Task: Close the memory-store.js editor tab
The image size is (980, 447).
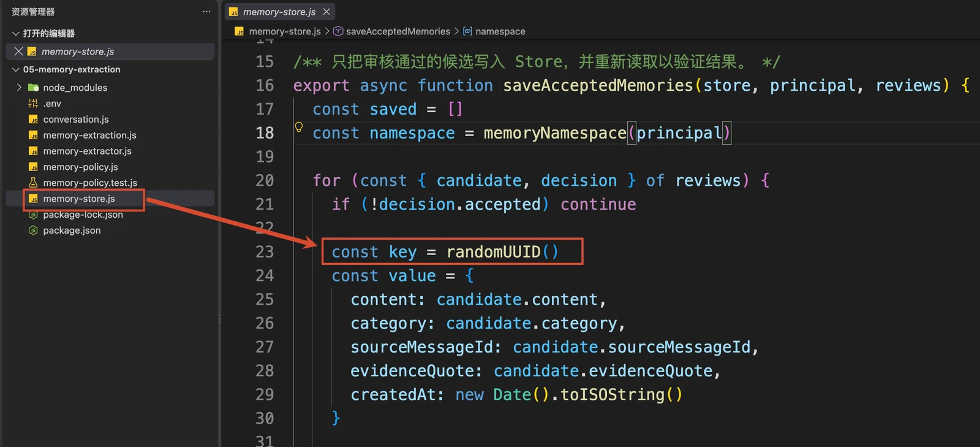Action: (326, 12)
